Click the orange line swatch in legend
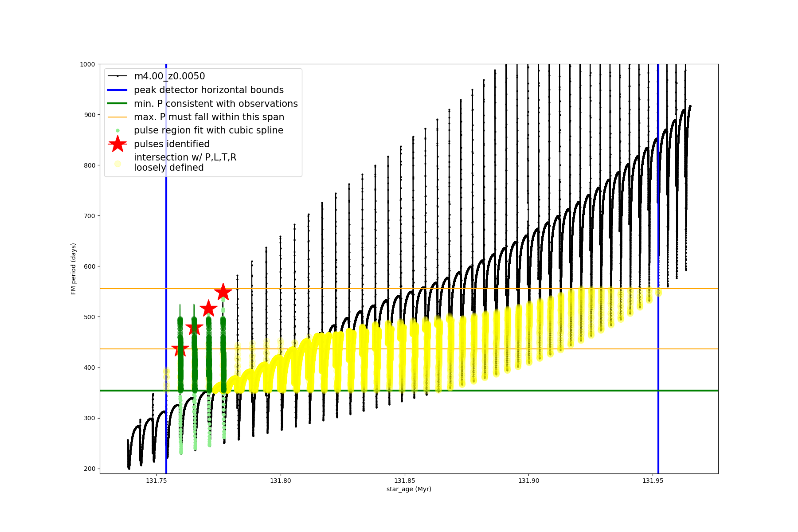798x532 pixels. click(117, 117)
